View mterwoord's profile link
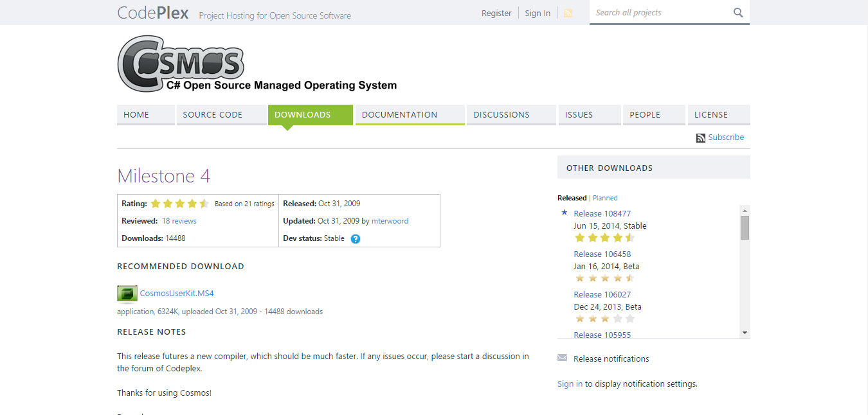The height and width of the screenshot is (415, 868). [390, 220]
